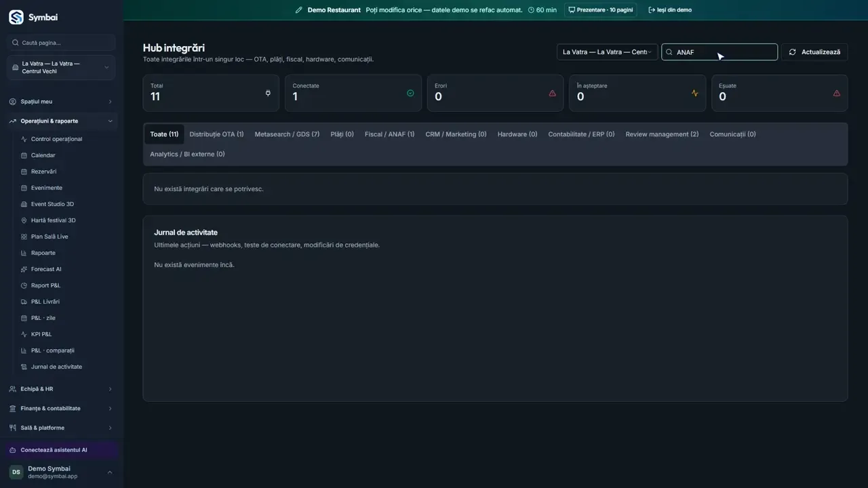Collapse the Operațiuni & rapoarte section
This screenshot has width=868, height=488.
pos(61,121)
